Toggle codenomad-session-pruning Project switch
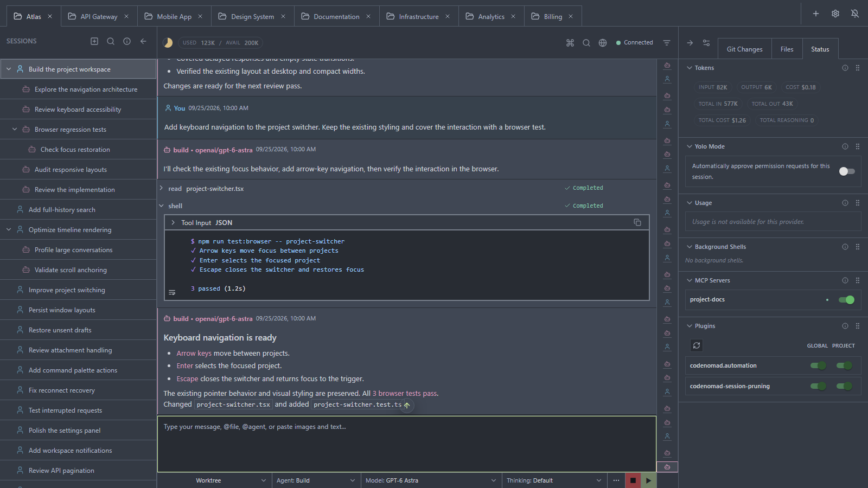868x488 pixels. 844,386
